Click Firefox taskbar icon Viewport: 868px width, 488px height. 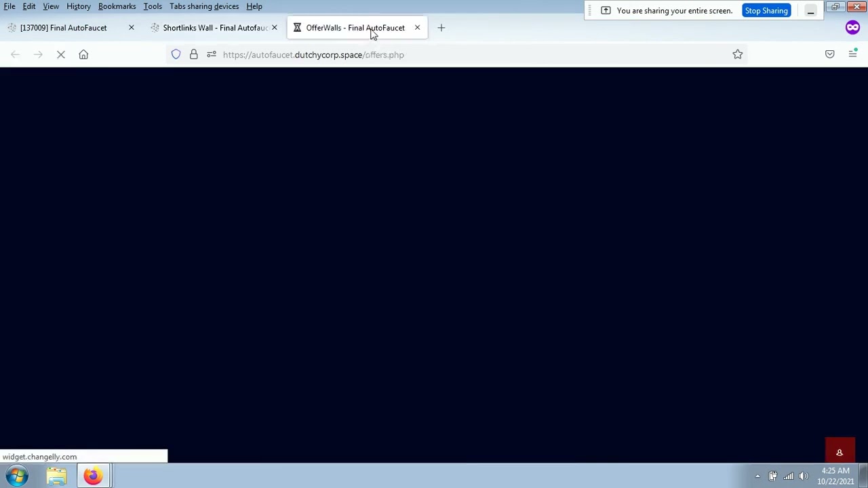93,476
